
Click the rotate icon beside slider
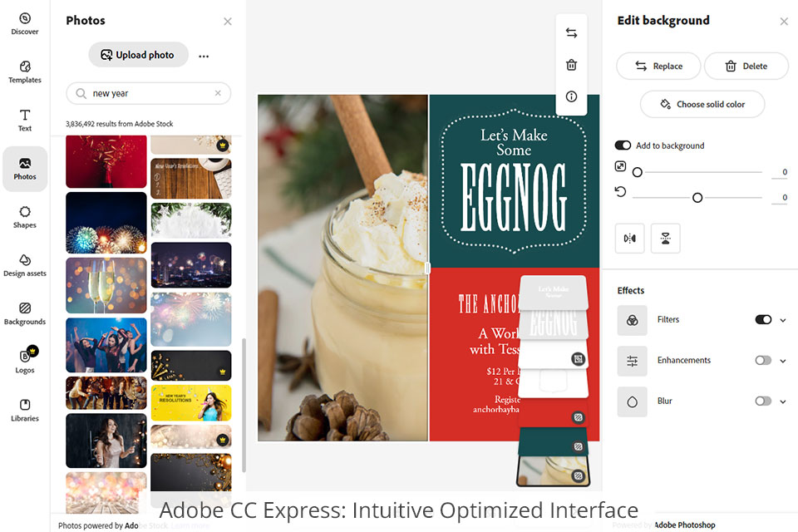coord(620,192)
